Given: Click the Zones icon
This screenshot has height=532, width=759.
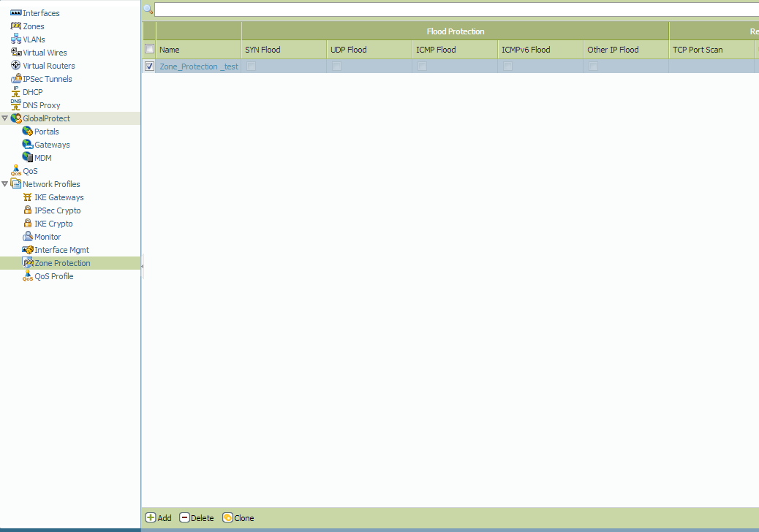Looking at the screenshot, I should (16, 26).
